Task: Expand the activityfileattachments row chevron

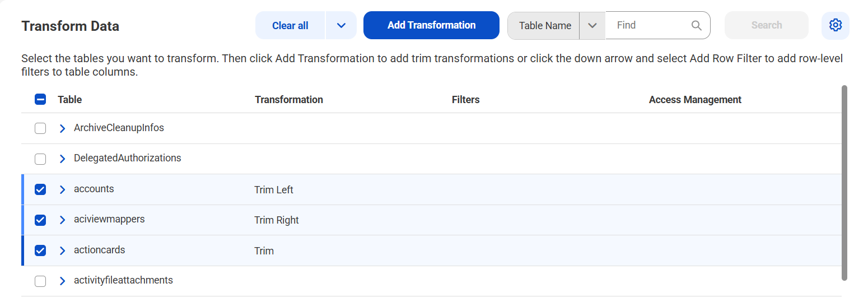Action: [x=62, y=280]
